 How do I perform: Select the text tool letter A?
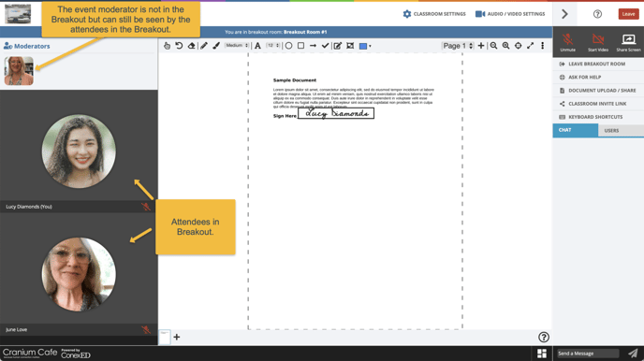coord(257,46)
